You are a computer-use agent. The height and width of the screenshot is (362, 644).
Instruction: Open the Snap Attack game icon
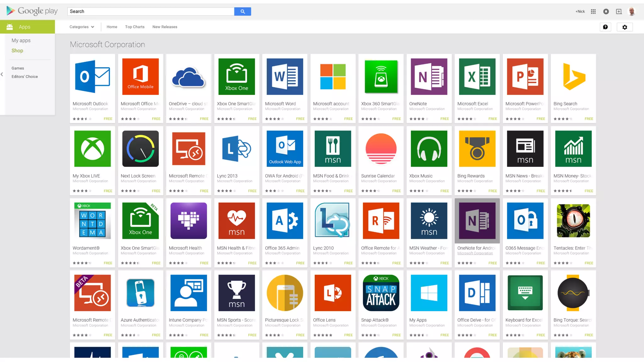381,293
